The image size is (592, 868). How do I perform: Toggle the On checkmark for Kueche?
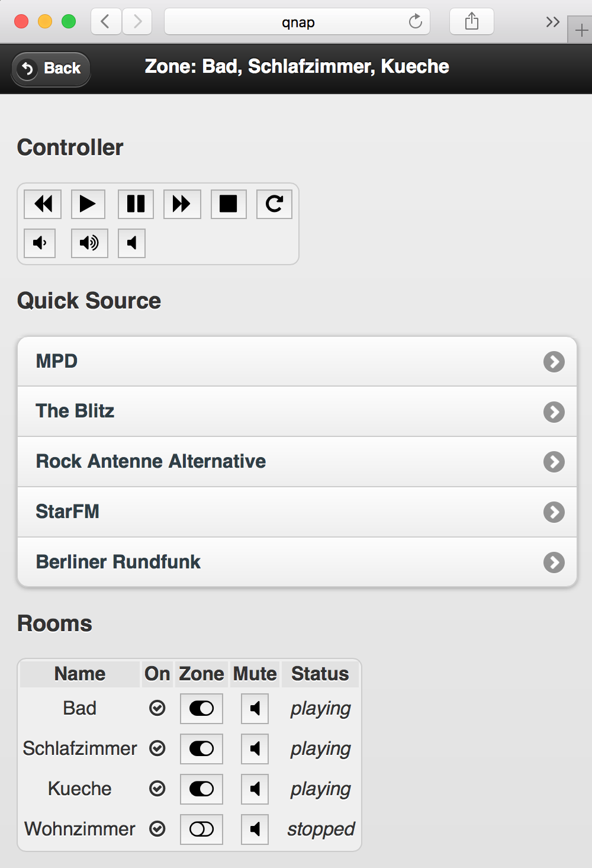pyautogui.click(x=157, y=789)
